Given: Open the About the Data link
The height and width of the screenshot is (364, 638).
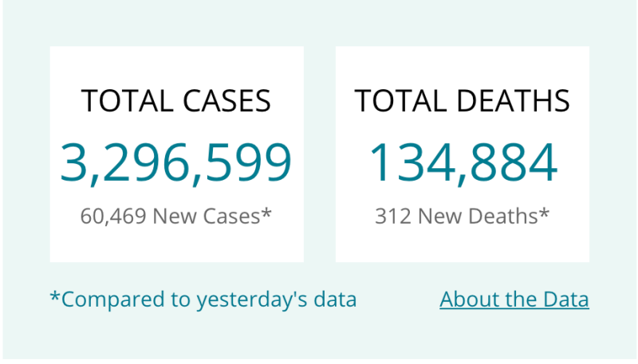Looking at the screenshot, I should [x=514, y=299].
